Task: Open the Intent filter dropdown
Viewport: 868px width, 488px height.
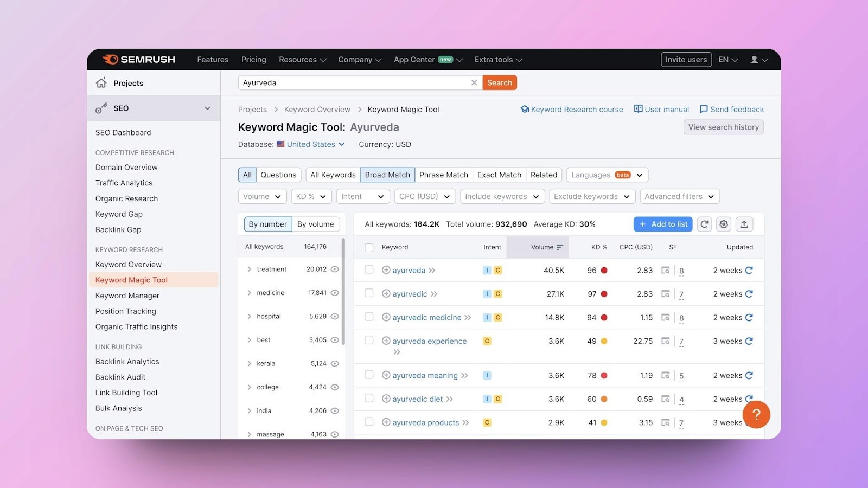Action: tap(363, 196)
